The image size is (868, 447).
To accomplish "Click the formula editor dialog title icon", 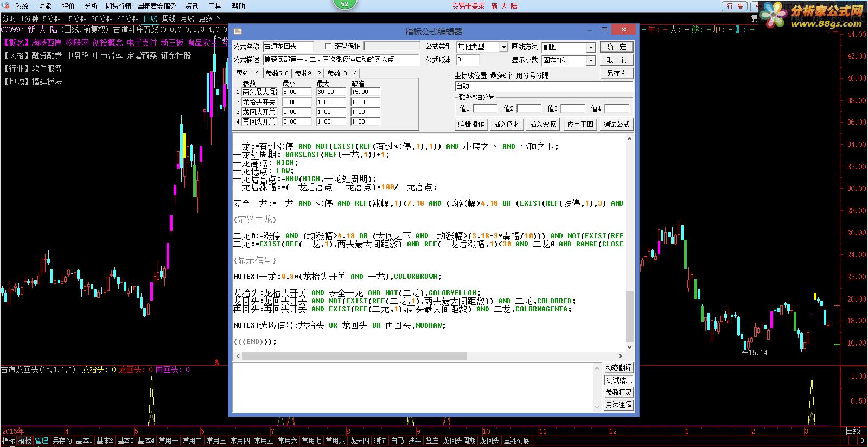I will (238, 31).
